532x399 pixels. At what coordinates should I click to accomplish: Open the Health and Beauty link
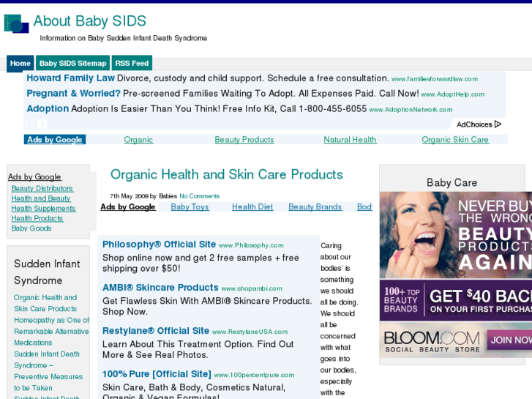[x=41, y=198]
